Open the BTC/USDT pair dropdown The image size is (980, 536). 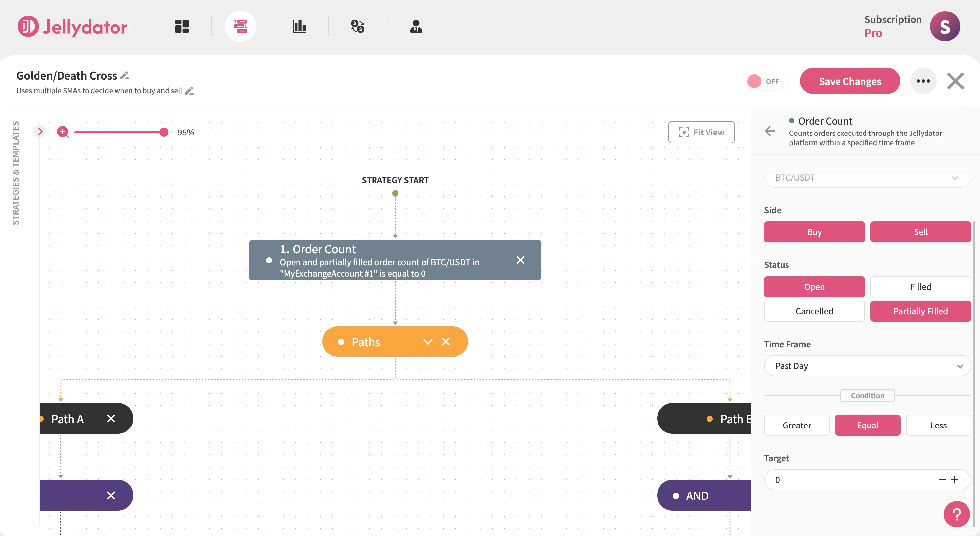867,178
